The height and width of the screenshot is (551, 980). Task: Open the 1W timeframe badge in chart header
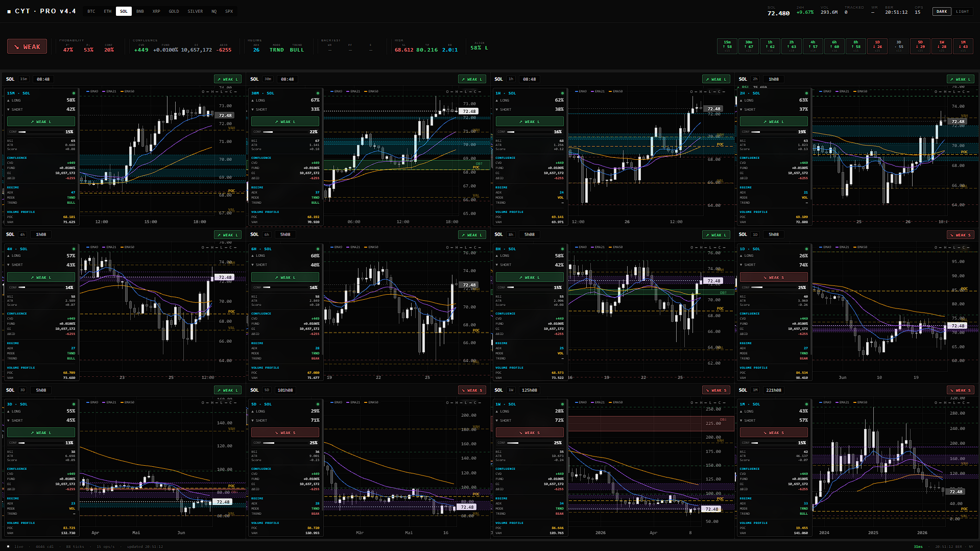tap(511, 390)
